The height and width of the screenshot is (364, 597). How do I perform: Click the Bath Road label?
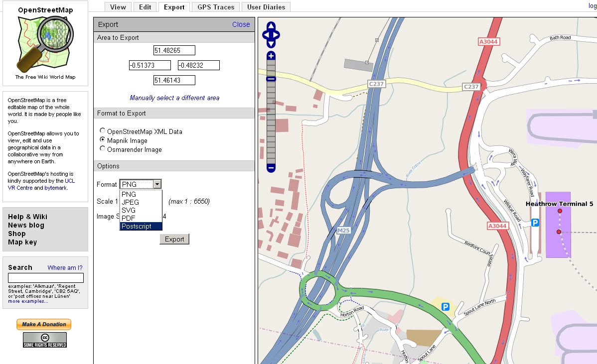coord(560,38)
